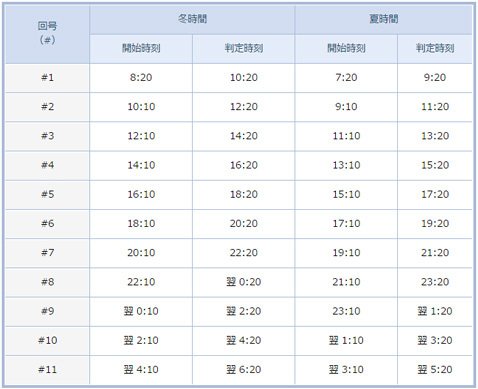
Task: Select the 冬時間 header cell
Action: pos(192,20)
